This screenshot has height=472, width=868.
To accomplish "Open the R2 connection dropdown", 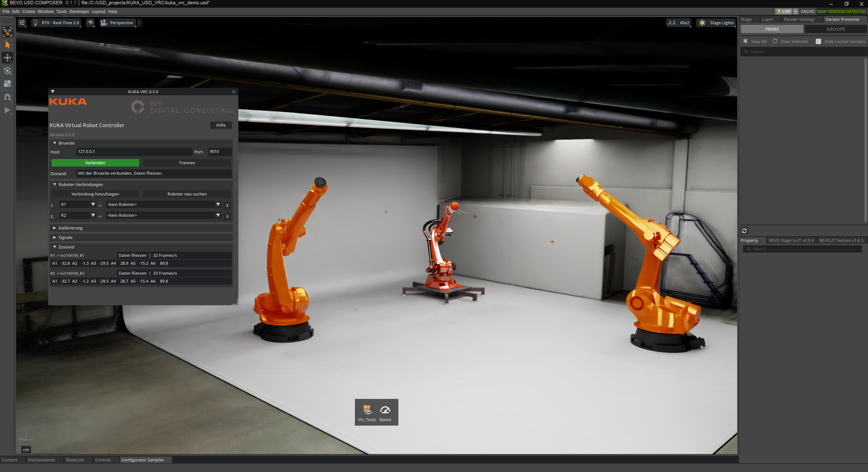I will point(78,215).
